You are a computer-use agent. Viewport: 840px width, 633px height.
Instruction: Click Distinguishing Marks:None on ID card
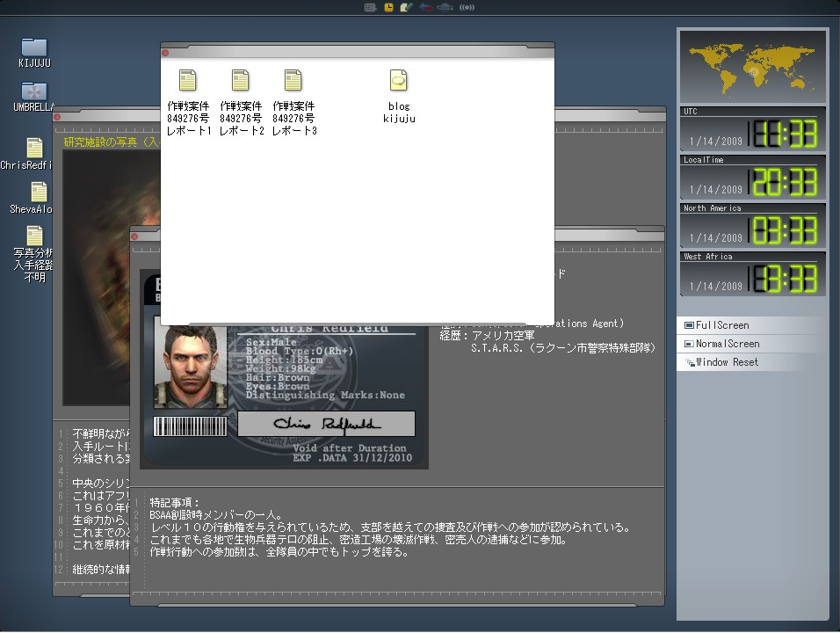325,395
